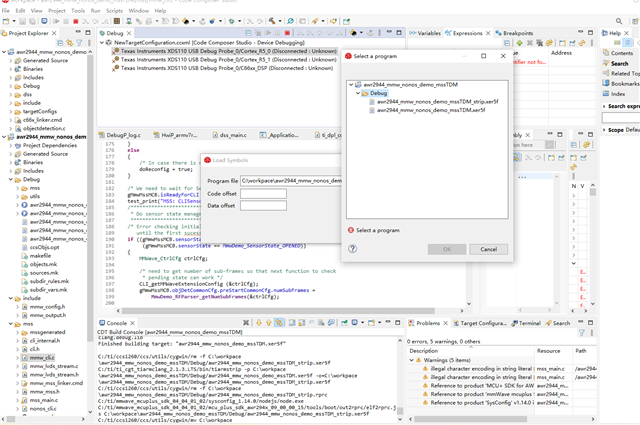Click Remove All Expressions double-X icon
This screenshot has height=425, width=640.
click(539, 42)
